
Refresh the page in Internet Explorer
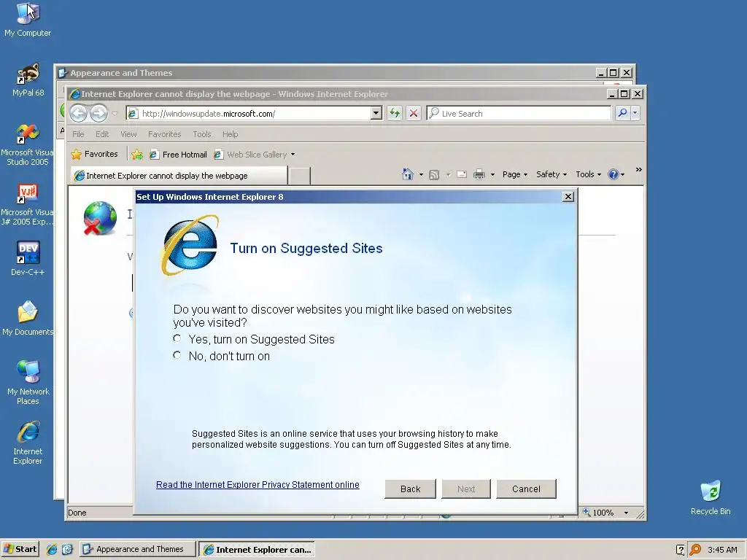coord(395,113)
